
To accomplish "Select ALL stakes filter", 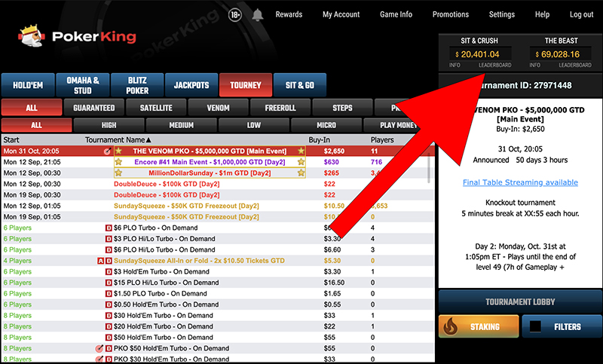I will (x=36, y=125).
